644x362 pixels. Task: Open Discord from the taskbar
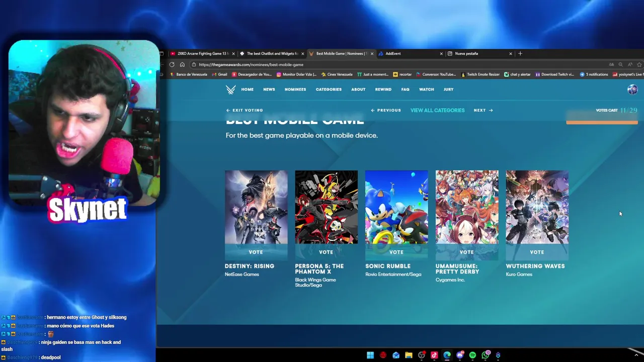coord(459,355)
